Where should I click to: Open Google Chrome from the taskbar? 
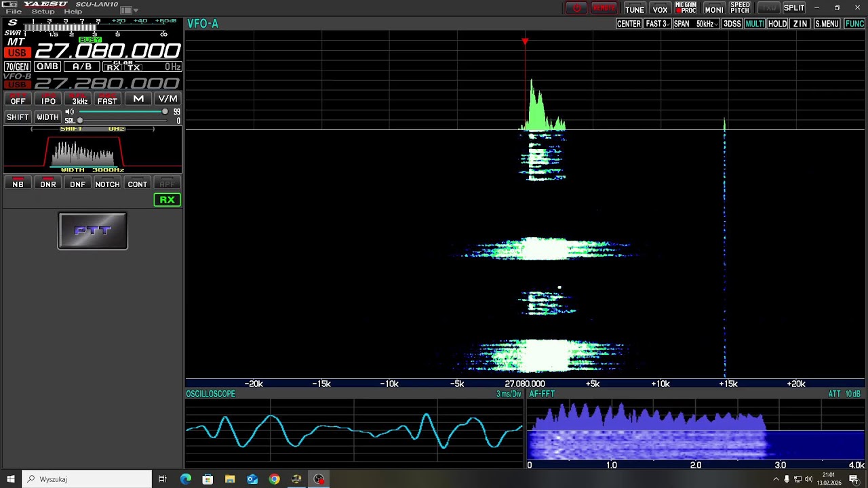point(274,479)
